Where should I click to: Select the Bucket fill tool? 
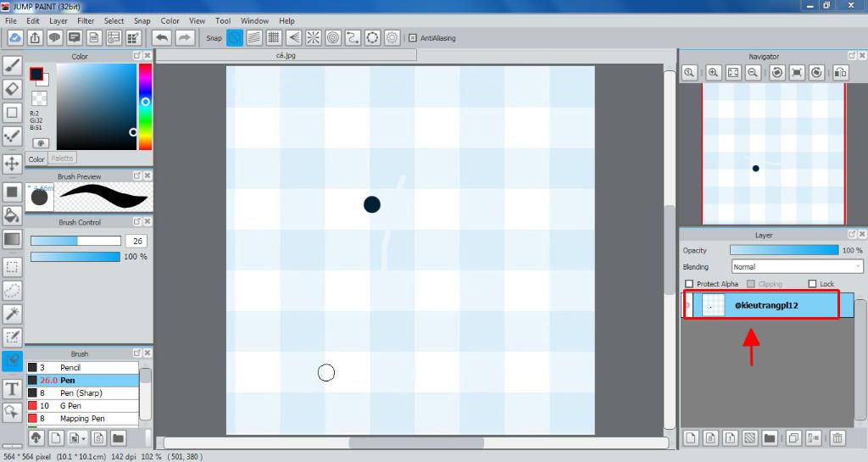click(12, 215)
